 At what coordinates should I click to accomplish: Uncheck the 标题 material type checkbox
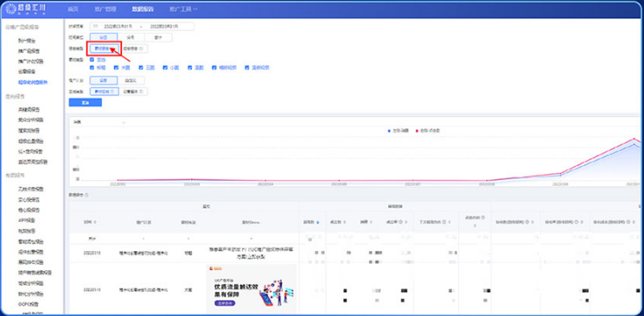tap(92, 68)
